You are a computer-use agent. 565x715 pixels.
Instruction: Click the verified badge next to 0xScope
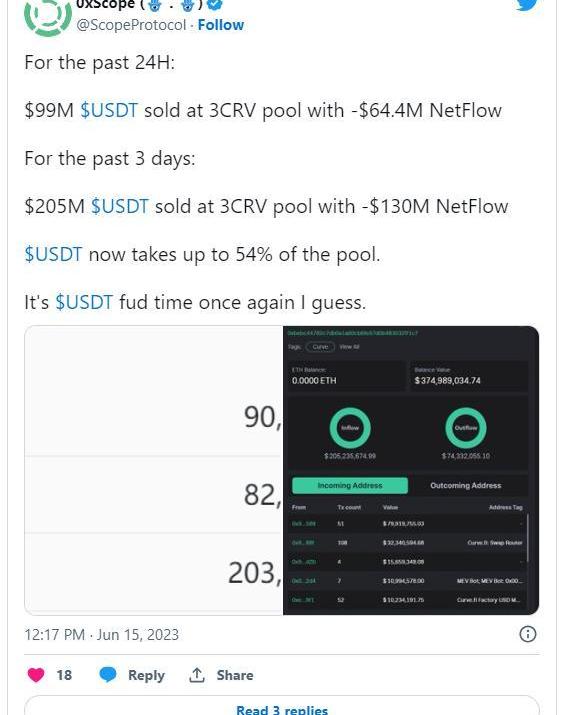click(215, 4)
